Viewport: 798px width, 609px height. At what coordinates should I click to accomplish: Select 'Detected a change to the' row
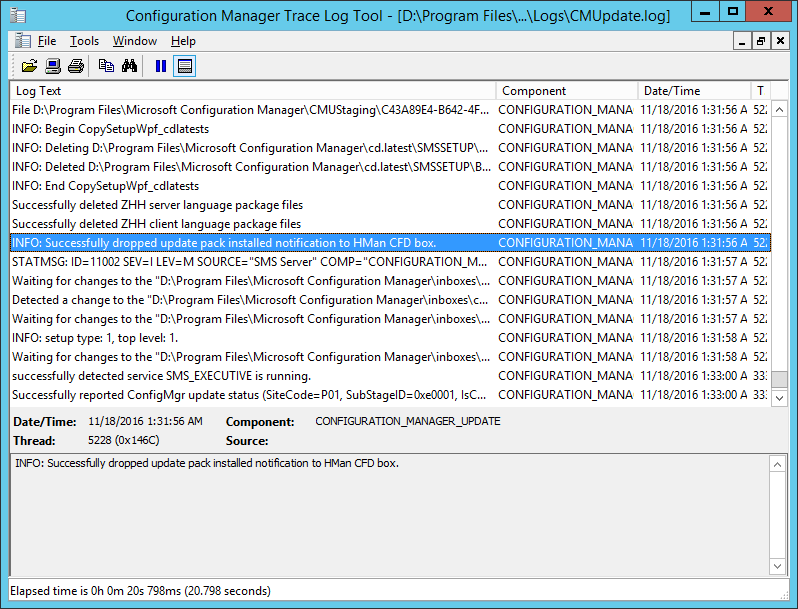click(x=390, y=300)
